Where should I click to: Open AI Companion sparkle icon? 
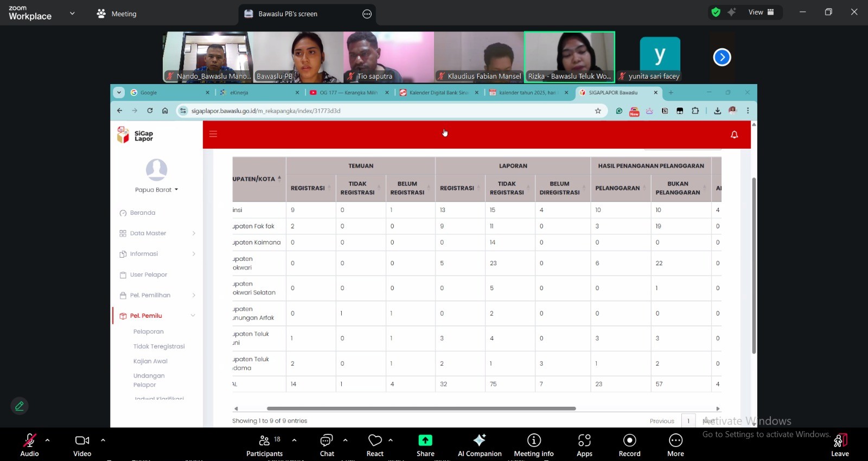tap(480, 441)
